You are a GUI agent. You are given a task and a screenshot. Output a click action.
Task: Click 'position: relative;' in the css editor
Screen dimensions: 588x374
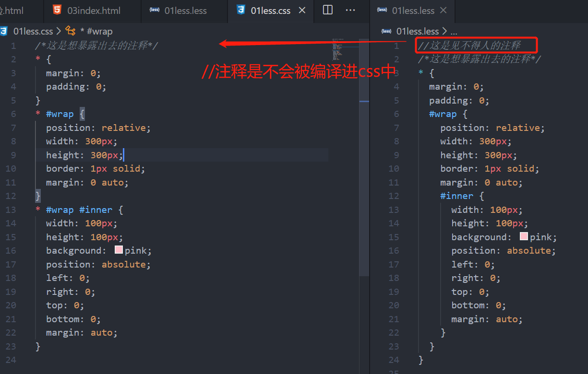click(x=98, y=128)
